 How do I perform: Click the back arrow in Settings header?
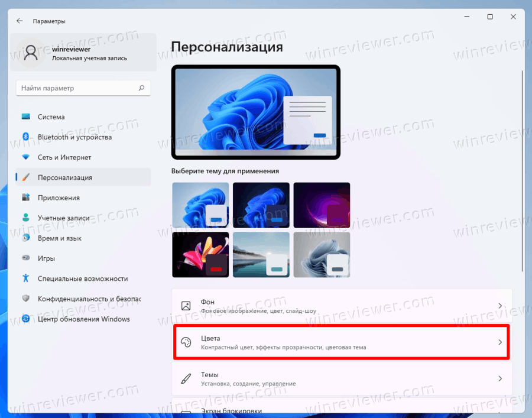tap(20, 21)
